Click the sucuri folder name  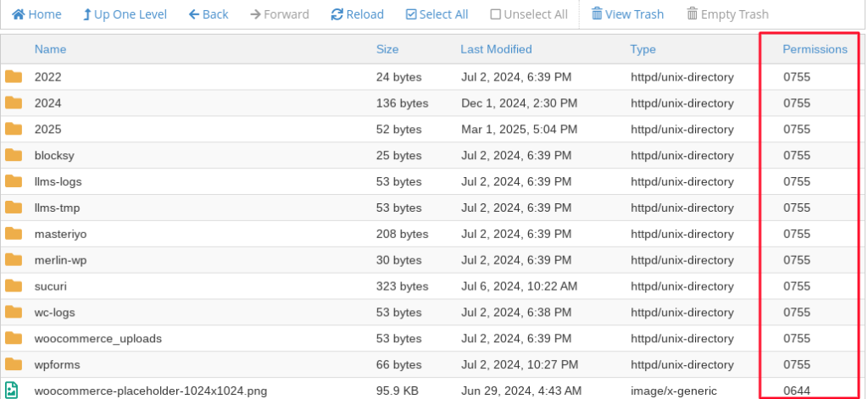pyautogui.click(x=50, y=286)
